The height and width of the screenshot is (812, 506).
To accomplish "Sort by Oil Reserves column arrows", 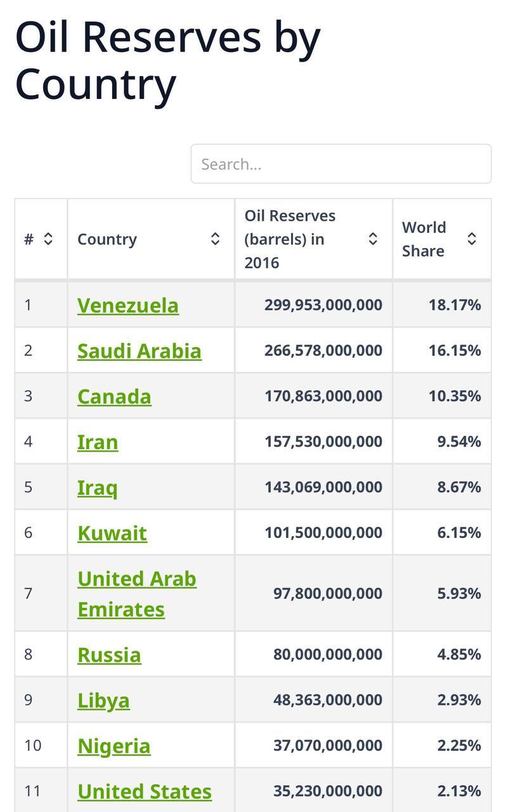I will click(x=373, y=239).
